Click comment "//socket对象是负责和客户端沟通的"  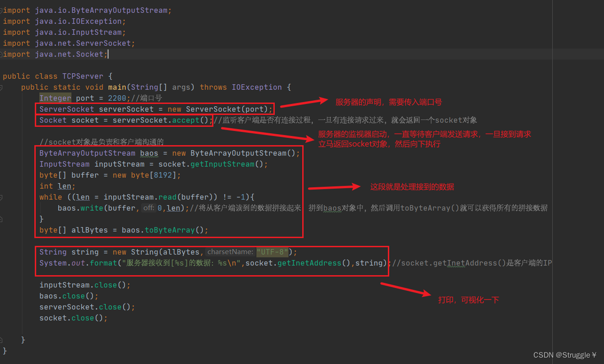101,142
